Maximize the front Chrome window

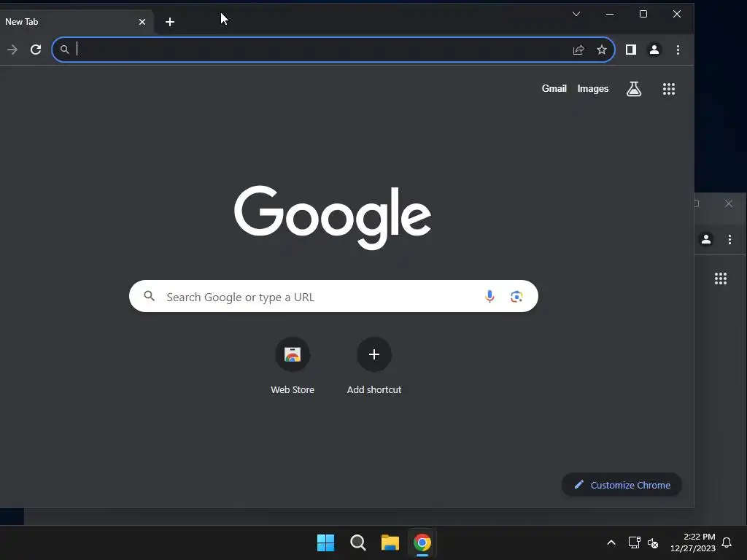643,14
